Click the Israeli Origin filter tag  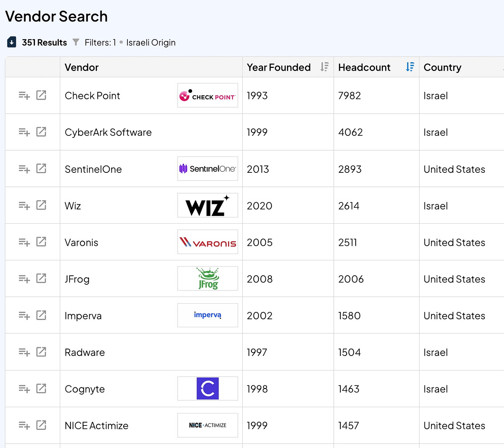(x=151, y=43)
